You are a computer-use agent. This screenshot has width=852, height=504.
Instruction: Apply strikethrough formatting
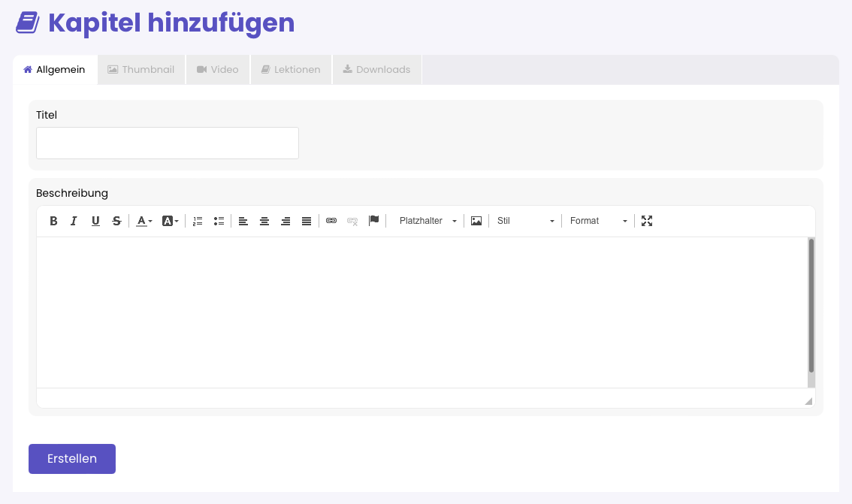[x=116, y=221]
